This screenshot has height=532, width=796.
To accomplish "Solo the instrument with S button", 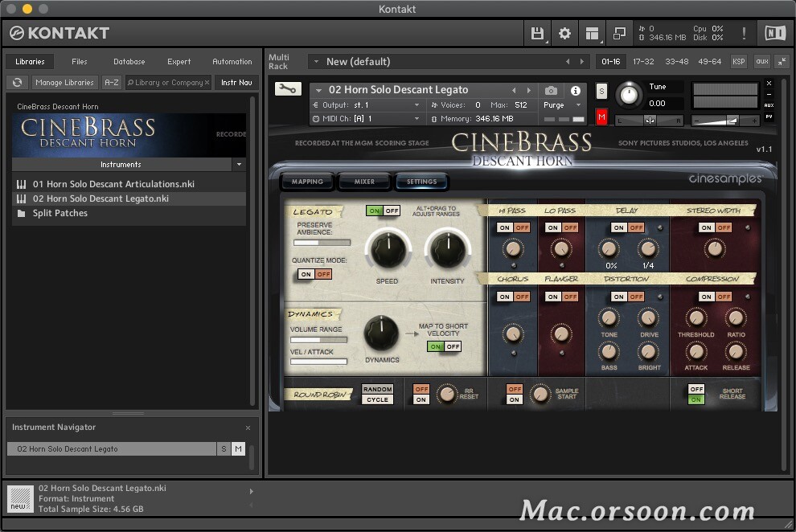I will click(601, 92).
